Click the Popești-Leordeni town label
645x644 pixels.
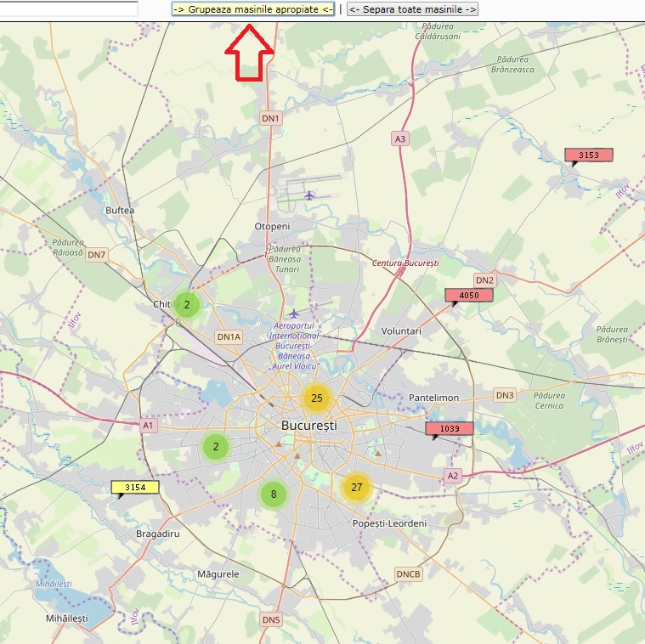389,523
